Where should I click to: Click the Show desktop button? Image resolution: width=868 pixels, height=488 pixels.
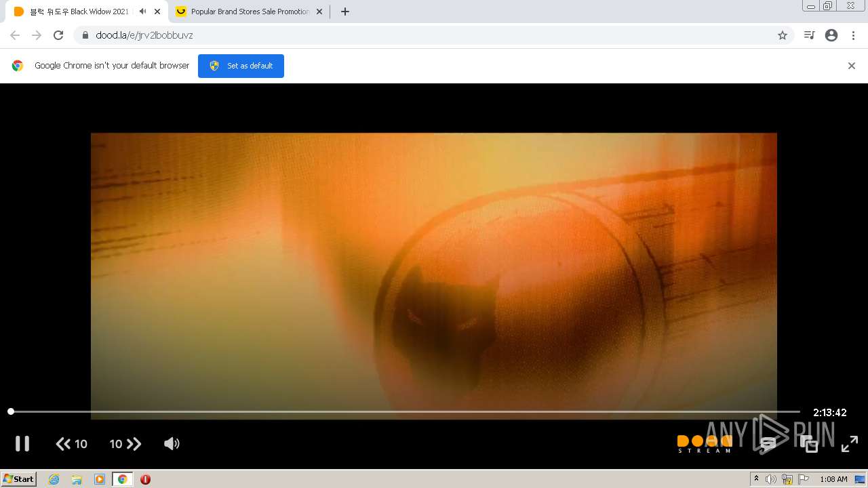pos(860,479)
